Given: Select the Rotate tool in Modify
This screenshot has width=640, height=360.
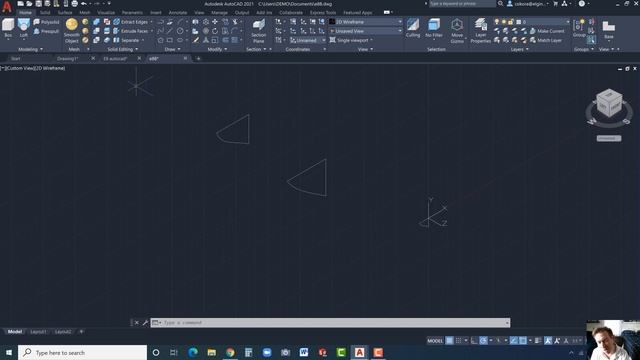Looking at the screenshot, I should (215, 31).
